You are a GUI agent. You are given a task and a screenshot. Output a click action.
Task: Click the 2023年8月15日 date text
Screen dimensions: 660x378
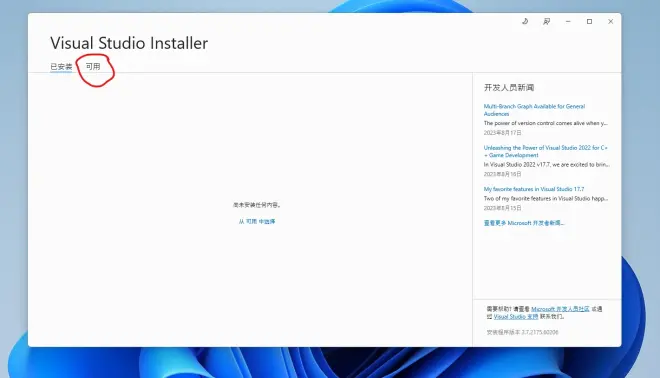(503, 208)
